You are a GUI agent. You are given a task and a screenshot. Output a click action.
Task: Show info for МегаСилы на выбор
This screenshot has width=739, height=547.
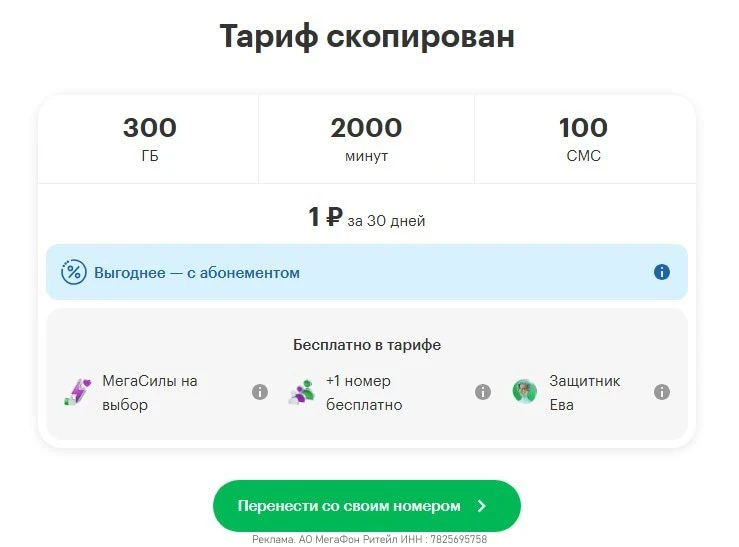260,392
